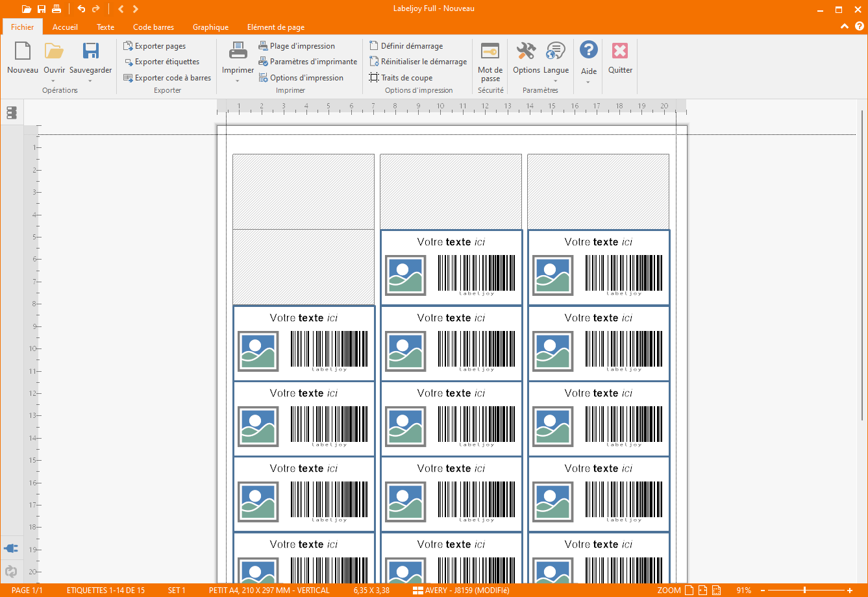This screenshot has width=868, height=597.
Task: Open Plage d'impression
Action: (297, 46)
